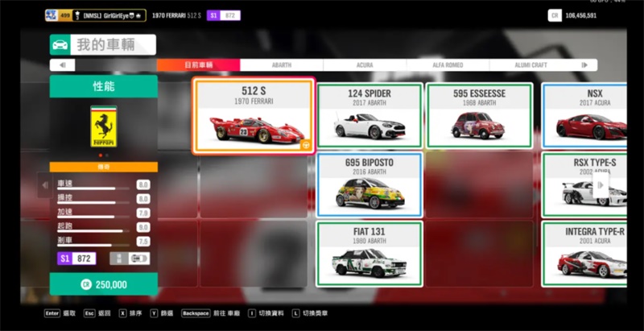Click the S1 872 badge in top bar

[224, 15]
